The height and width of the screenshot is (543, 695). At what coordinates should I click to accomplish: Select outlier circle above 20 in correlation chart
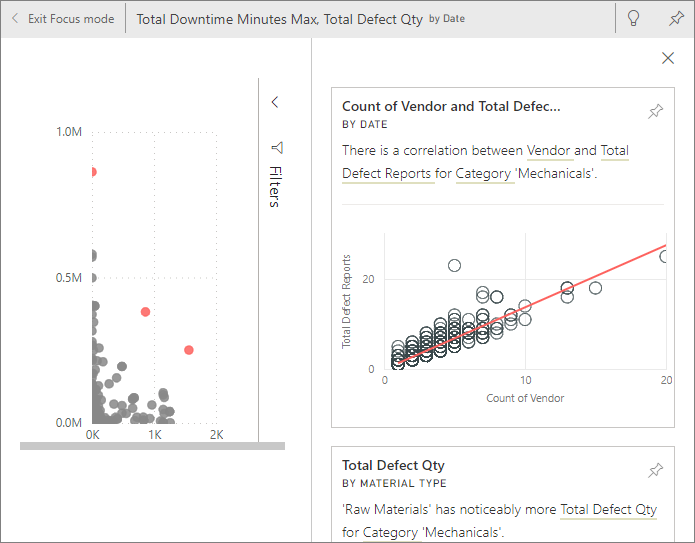coord(454,266)
